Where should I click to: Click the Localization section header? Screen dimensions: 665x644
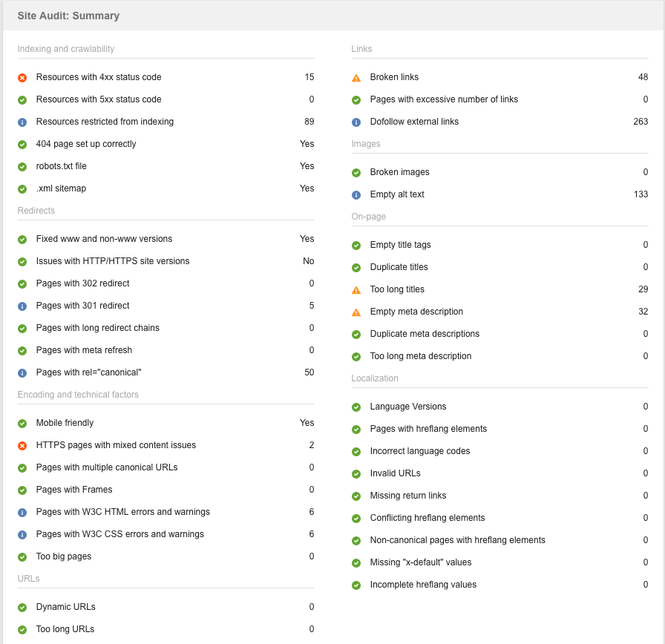pyautogui.click(x=375, y=378)
